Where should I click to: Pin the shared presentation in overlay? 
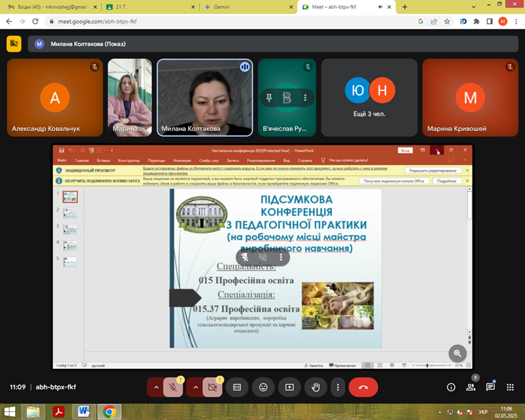[245, 257]
